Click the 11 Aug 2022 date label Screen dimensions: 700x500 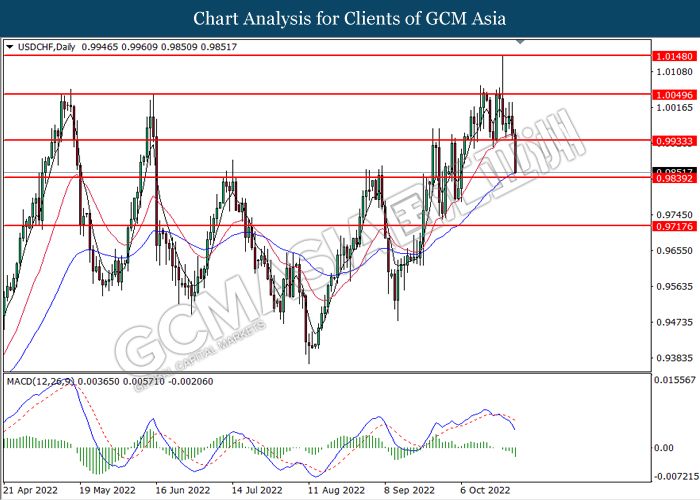337,490
